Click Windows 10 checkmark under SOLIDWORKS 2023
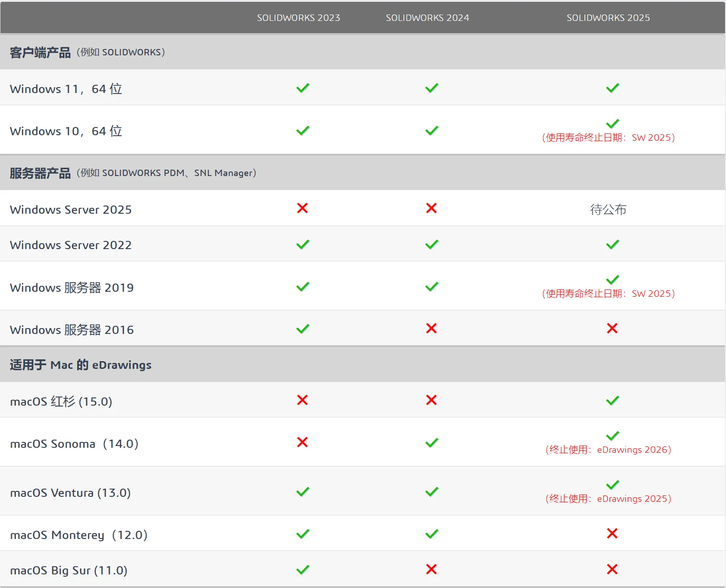 click(x=303, y=131)
